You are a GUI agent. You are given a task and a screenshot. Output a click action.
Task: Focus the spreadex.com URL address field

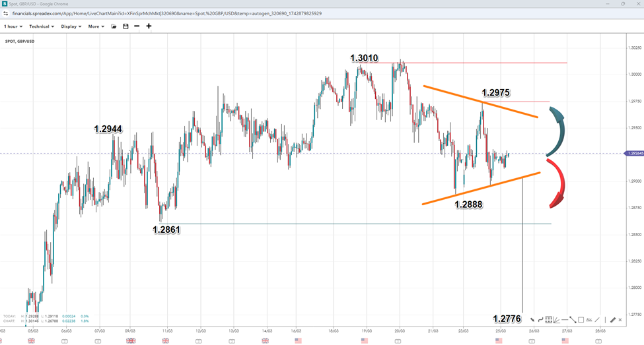pos(165,13)
